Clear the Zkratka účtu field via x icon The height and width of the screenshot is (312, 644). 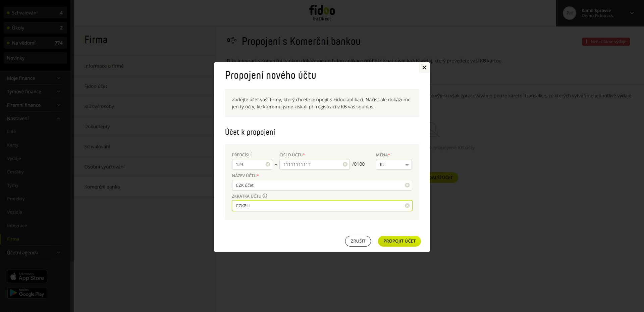pyautogui.click(x=407, y=206)
